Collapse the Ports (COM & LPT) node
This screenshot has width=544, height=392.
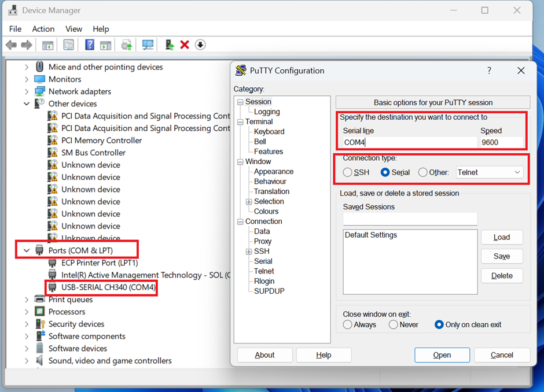(27, 250)
